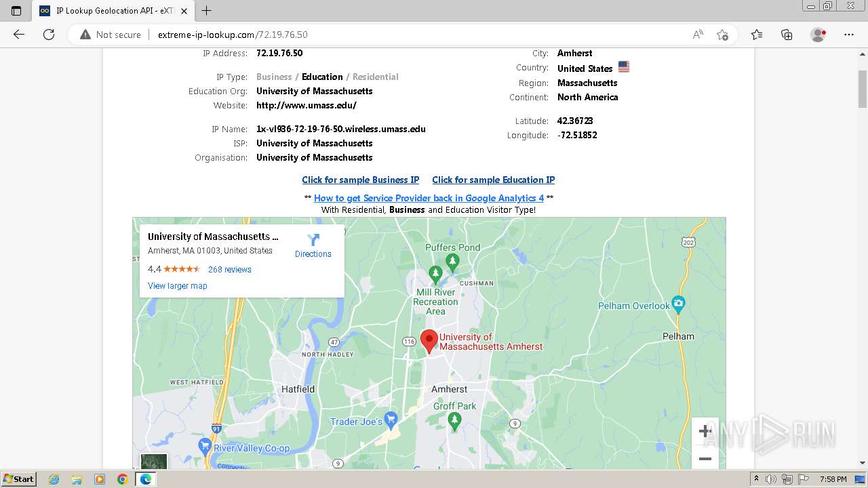Click the United States flag icon
This screenshot has height=488, width=868.
coord(624,67)
